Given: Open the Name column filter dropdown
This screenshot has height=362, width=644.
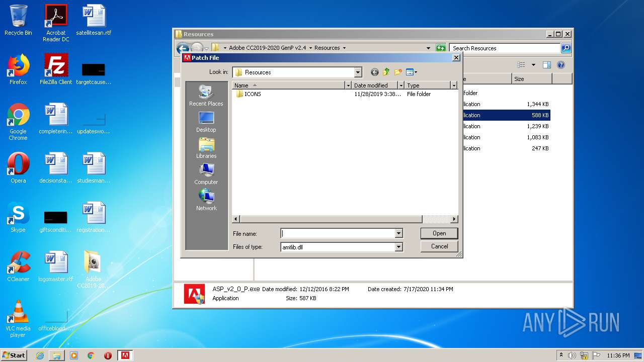Looking at the screenshot, I should point(348,85).
